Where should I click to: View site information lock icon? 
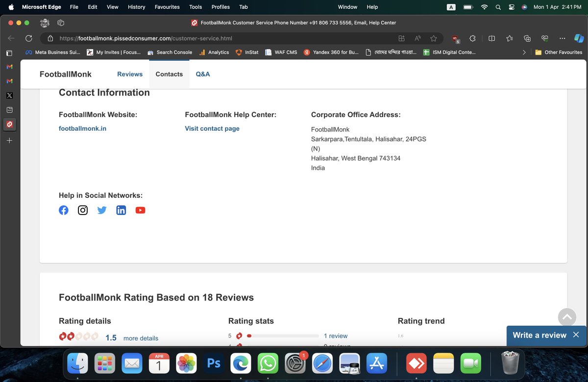pos(50,38)
